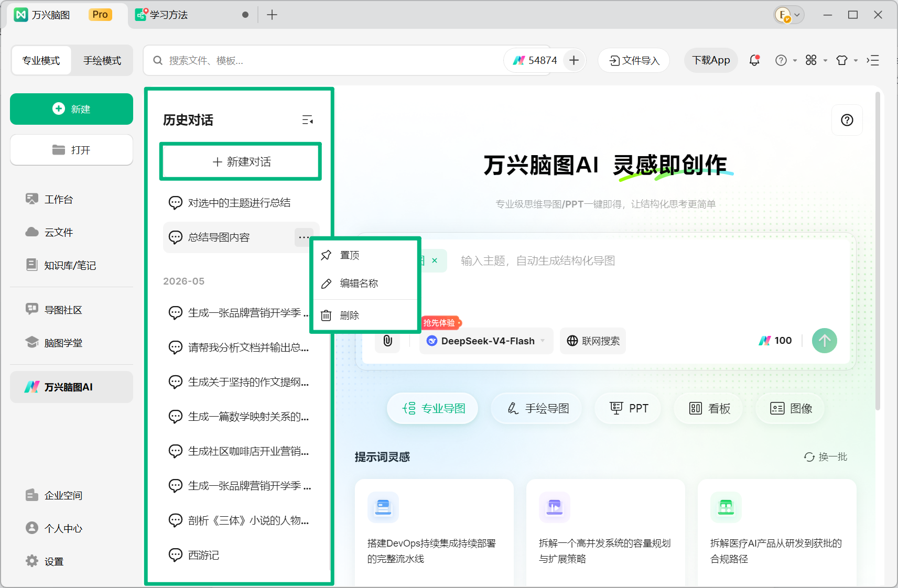898x588 pixels.
Task: Expand apps grid dropdown arrow
Action: tap(825, 61)
